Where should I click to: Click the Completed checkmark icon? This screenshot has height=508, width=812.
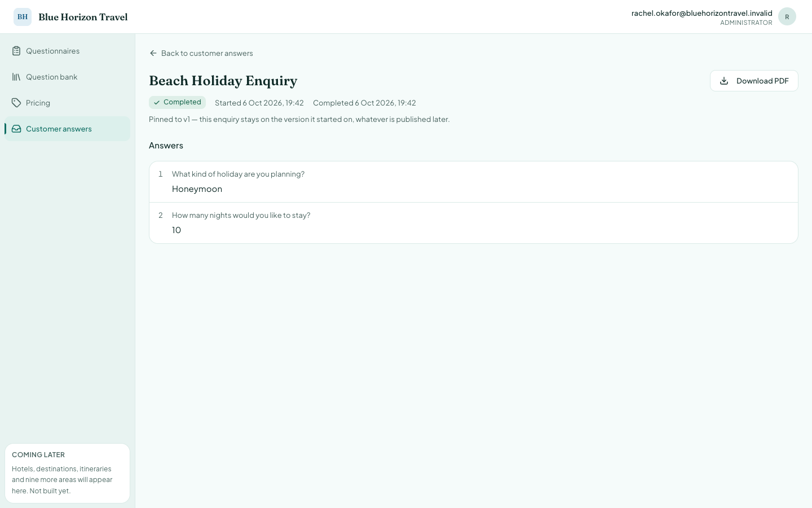(157, 103)
